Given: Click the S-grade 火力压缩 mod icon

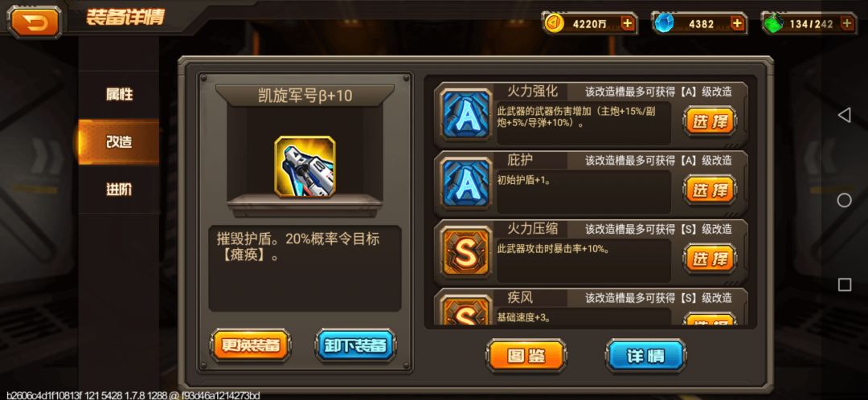Looking at the screenshot, I should pyautogui.click(x=466, y=251).
